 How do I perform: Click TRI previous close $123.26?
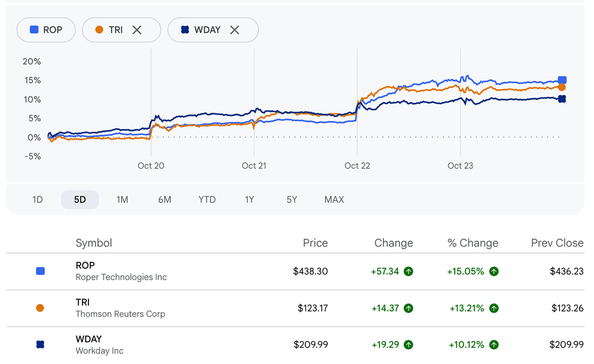(567, 308)
